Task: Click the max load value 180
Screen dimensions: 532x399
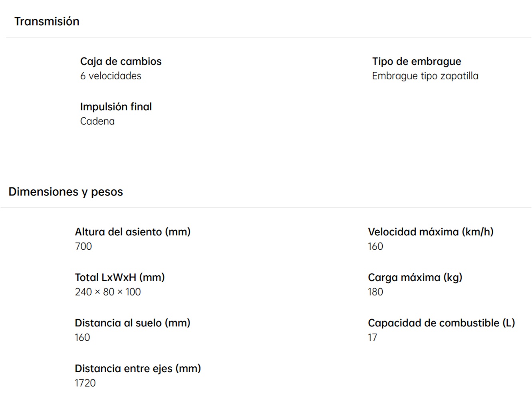Action: (x=375, y=292)
